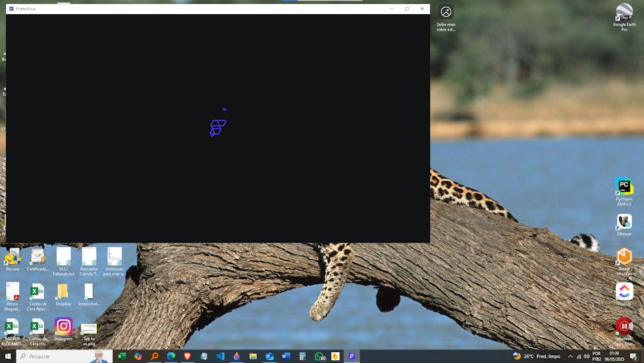Click the FlutterFlow logo in the loading screen
The image size is (644, 363).
click(x=218, y=128)
